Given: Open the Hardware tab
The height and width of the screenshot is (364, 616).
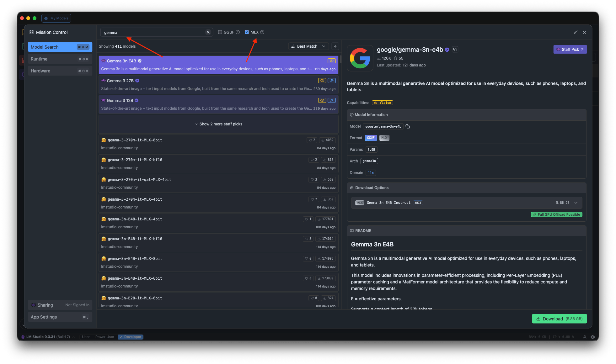Looking at the screenshot, I should [x=60, y=71].
